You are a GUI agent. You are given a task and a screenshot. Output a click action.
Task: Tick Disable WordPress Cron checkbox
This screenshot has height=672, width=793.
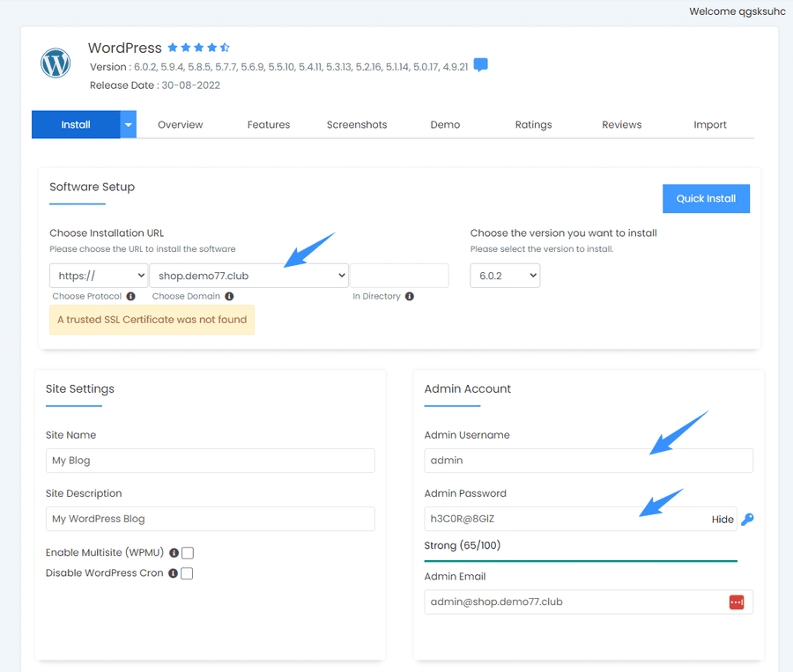pyautogui.click(x=187, y=573)
